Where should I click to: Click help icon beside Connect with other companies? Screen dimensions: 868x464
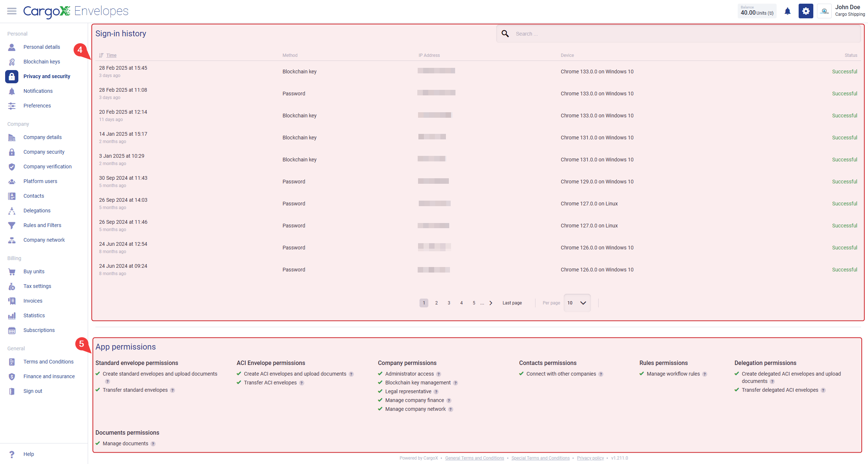pyautogui.click(x=601, y=374)
